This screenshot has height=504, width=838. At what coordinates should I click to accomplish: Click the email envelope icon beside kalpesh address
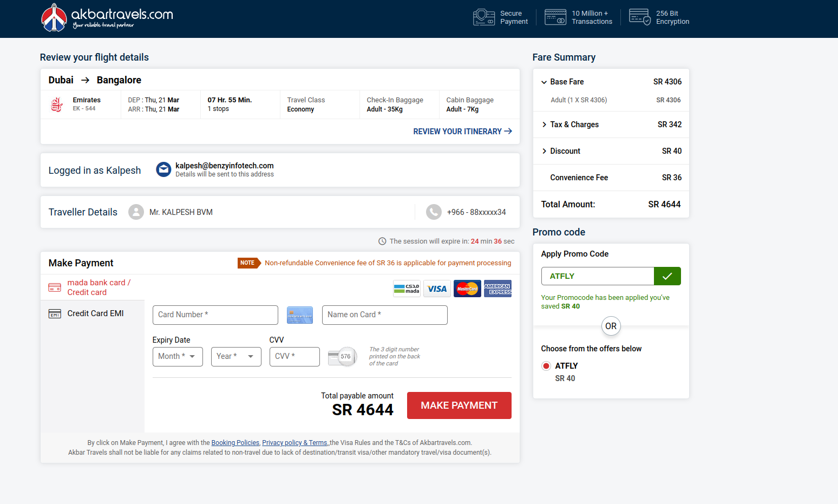[163, 169]
